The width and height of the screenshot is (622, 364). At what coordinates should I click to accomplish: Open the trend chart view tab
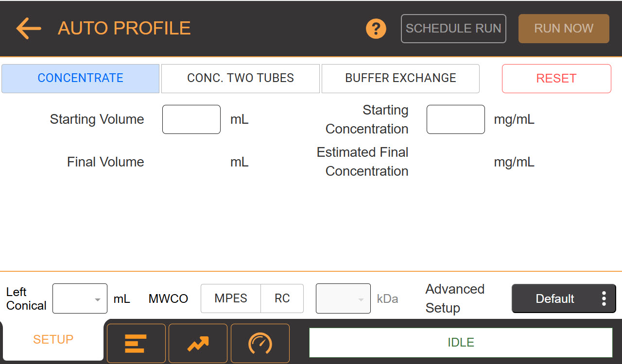tap(198, 343)
